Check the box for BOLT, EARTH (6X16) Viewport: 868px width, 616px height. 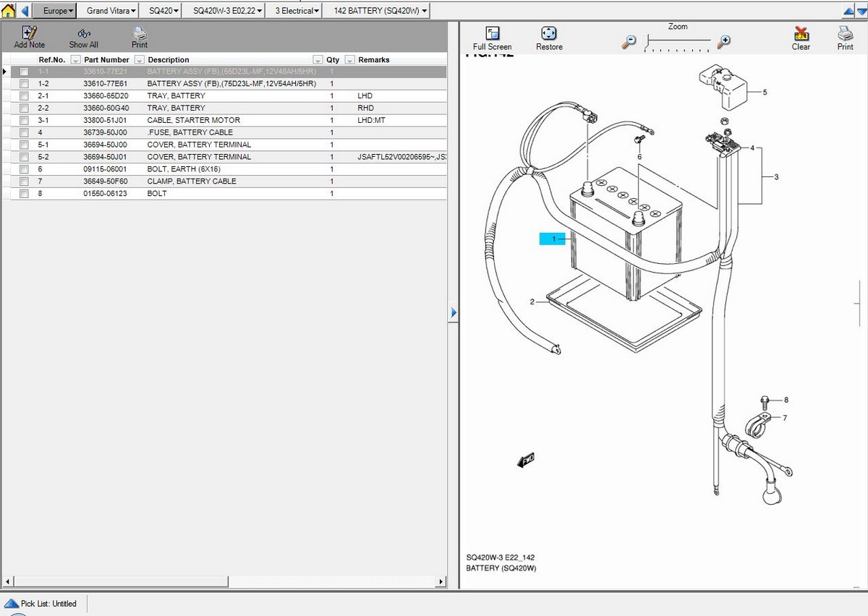(x=24, y=169)
